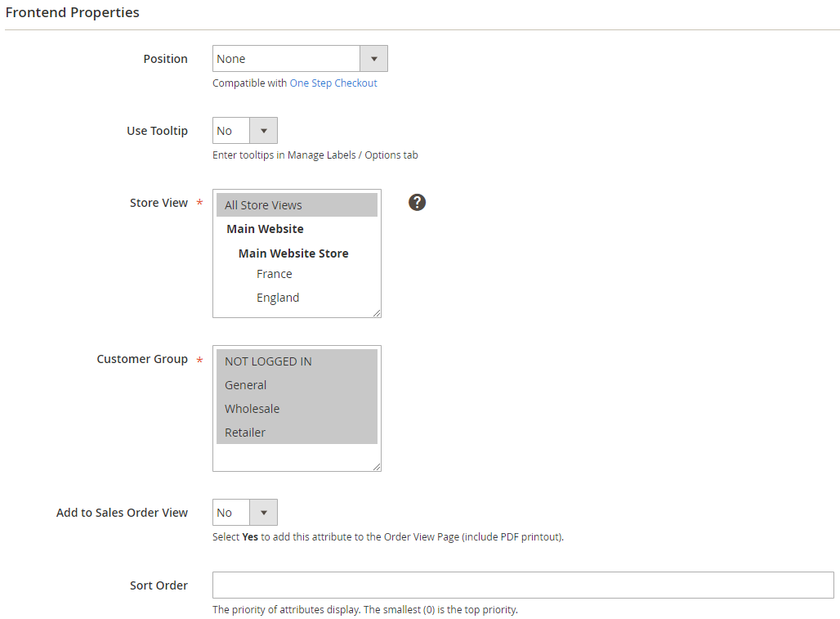The image size is (840, 619).
Task: Click the Main Website Store group label
Action: pyautogui.click(x=293, y=253)
